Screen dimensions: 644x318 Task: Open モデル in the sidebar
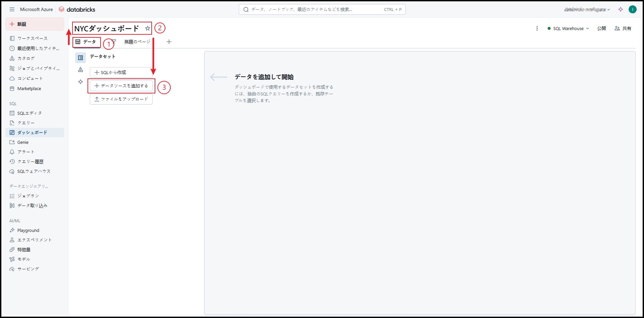click(35, 259)
